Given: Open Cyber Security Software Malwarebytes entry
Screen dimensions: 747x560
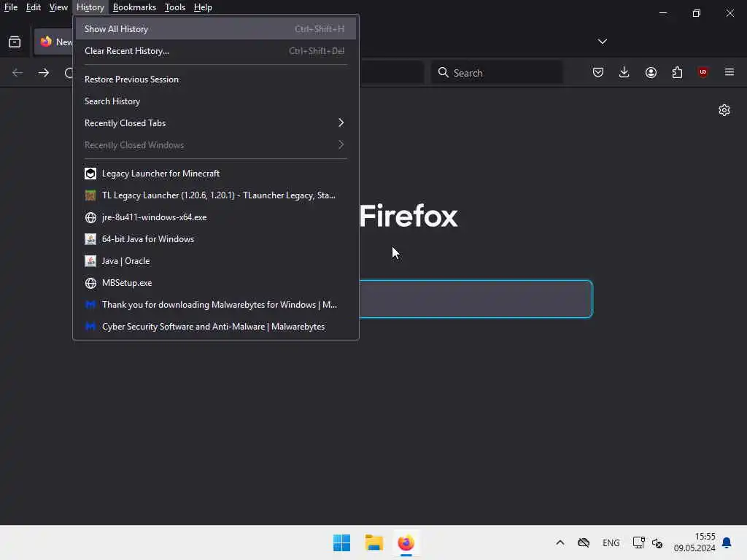Looking at the screenshot, I should [x=215, y=327].
